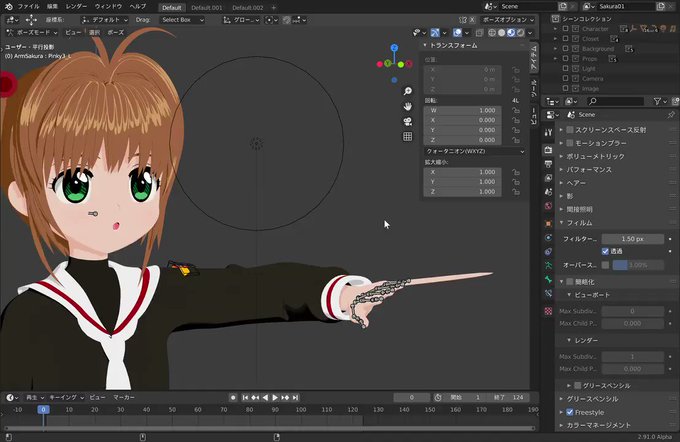Toggle the snapping magnet icon
Image resolution: width=680 pixels, height=442 pixels.
(287, 20)
